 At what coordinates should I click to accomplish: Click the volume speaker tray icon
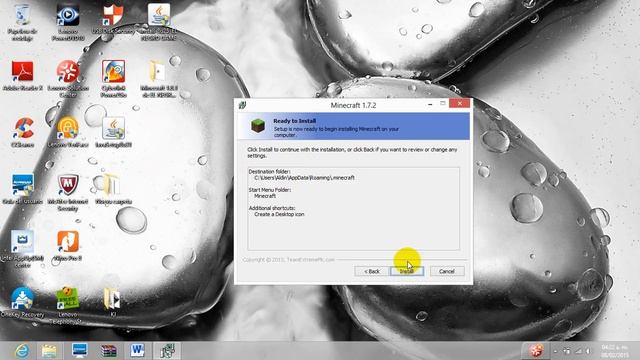[588, 351]
